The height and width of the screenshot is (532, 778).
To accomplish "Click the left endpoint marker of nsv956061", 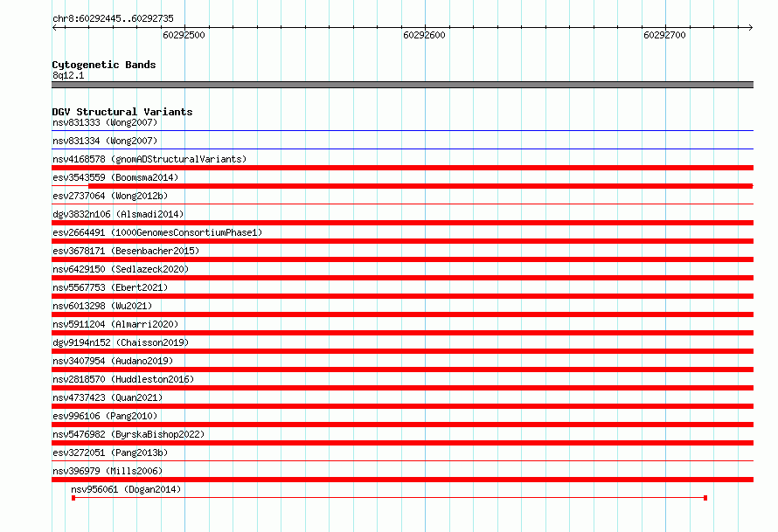I will 73,498.
